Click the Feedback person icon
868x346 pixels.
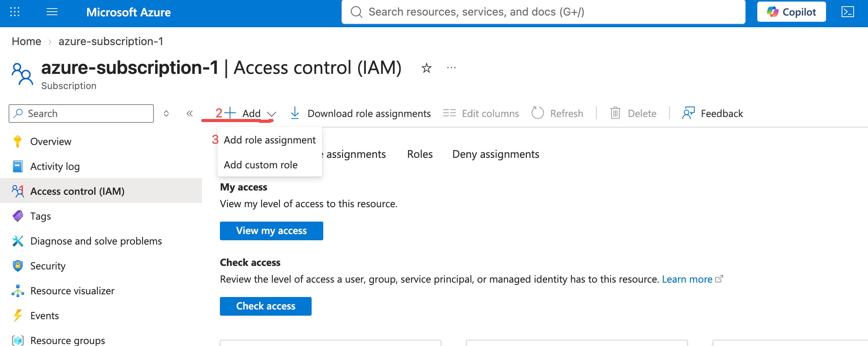click(x=688, y=113)
